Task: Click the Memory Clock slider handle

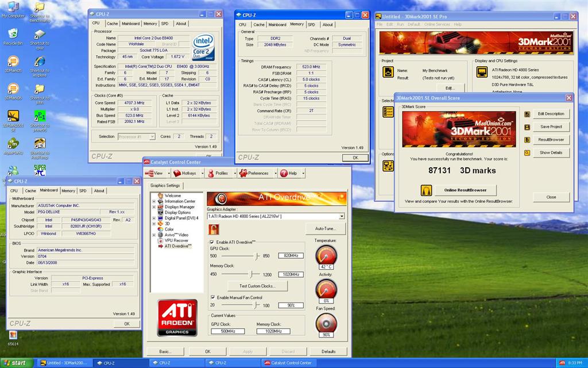Action: tap(253, 274)
